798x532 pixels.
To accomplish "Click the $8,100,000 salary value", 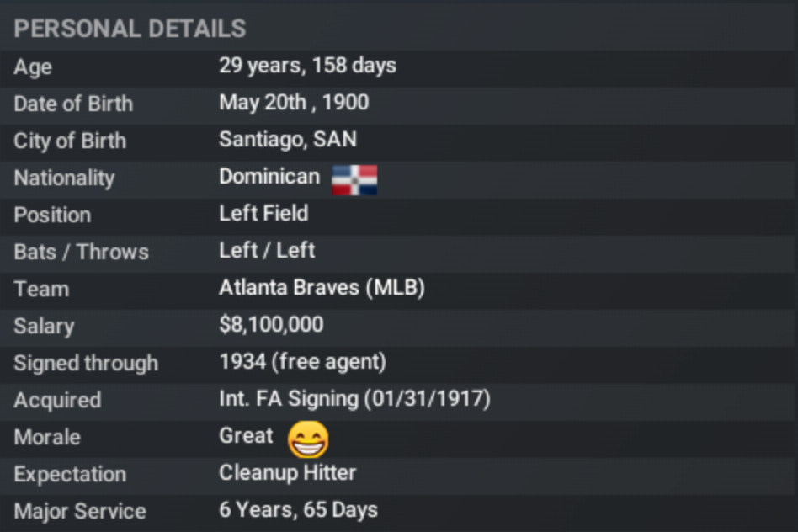I will pyautogui.click(x=271, y=325).
